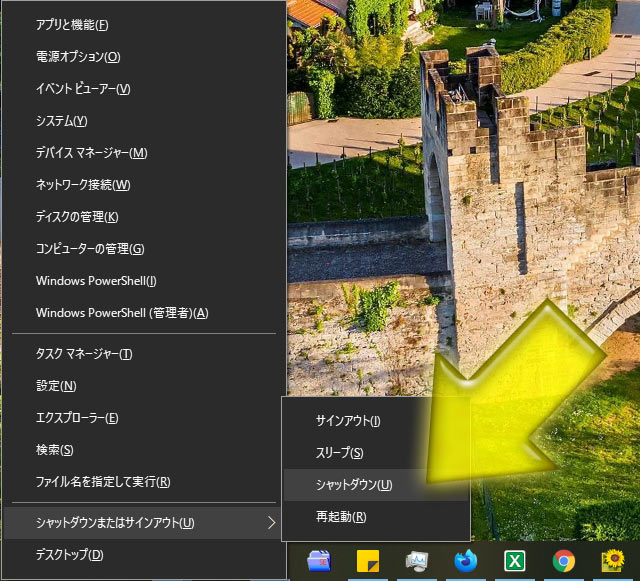Launch Excel from the taskbar

(515, 561)
